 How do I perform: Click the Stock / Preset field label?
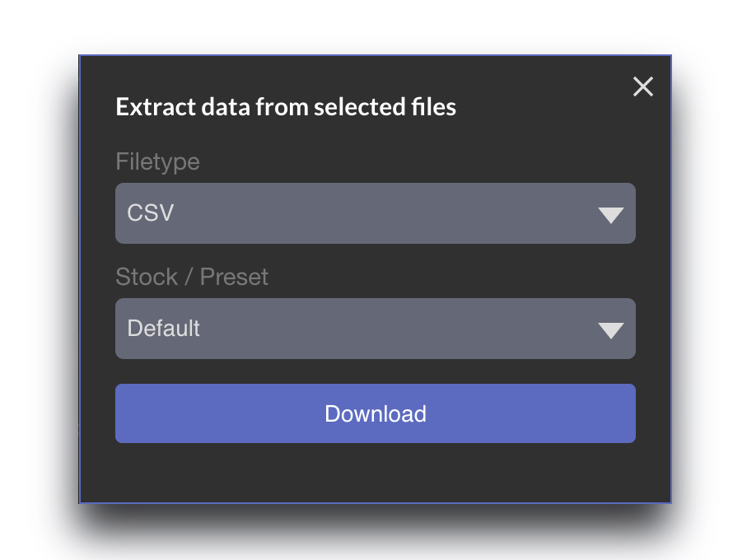point(192,277)
